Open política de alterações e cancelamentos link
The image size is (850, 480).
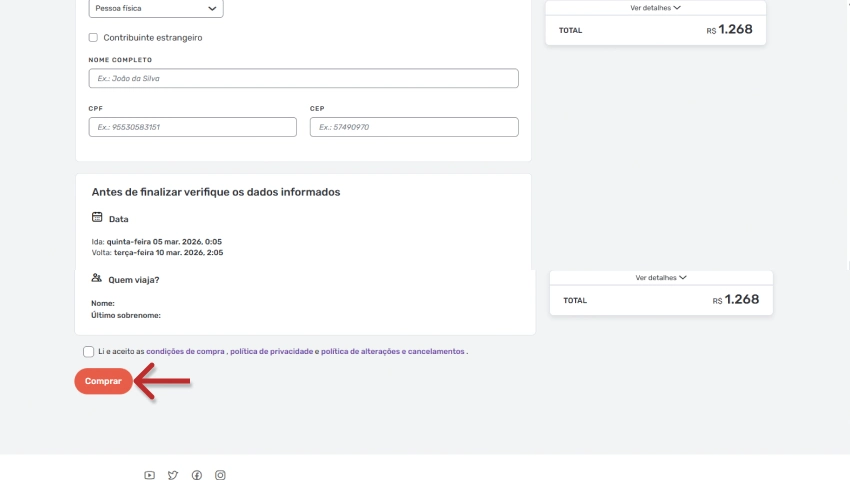393,352
